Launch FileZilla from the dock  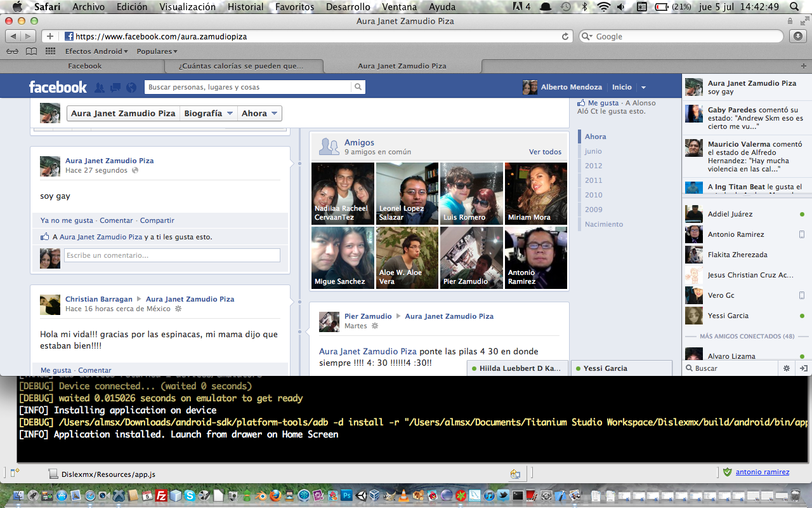(x=161, y=495)
